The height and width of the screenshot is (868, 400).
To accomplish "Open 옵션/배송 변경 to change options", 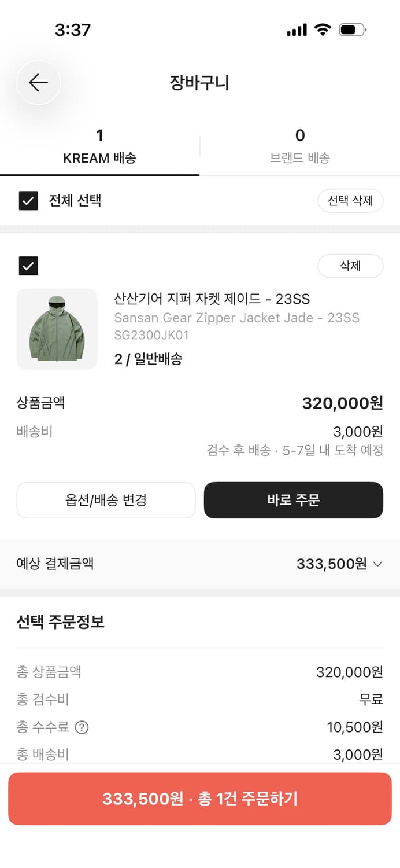I will coord(106,500).
